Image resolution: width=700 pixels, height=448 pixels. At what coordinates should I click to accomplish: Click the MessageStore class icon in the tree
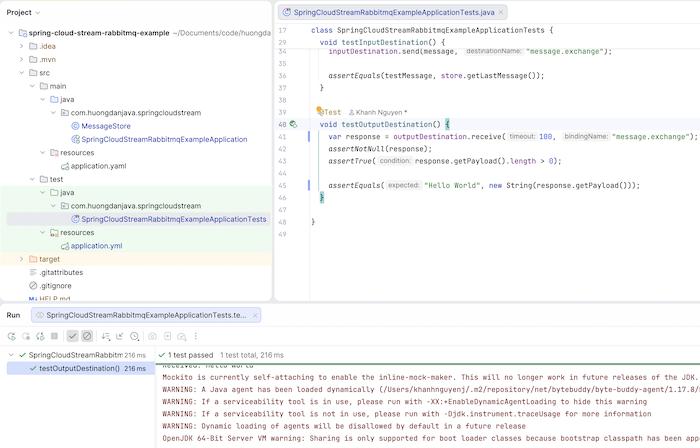(x=75, y=126)
